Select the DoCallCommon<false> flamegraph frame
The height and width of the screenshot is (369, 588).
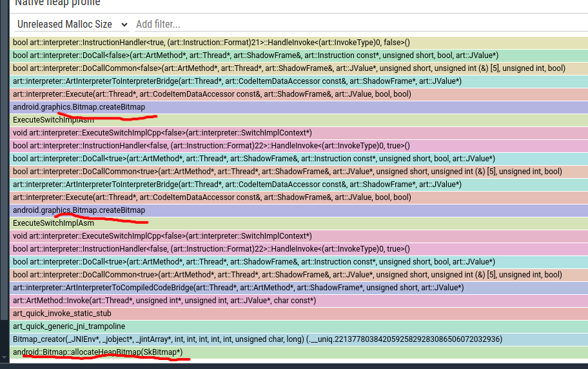pyautogui.click(x=299, y=68)
